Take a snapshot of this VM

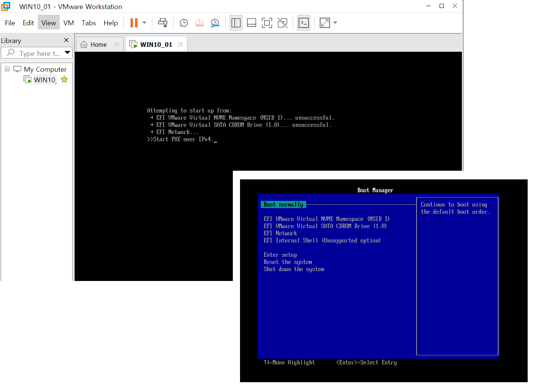[x=184, y=23]
